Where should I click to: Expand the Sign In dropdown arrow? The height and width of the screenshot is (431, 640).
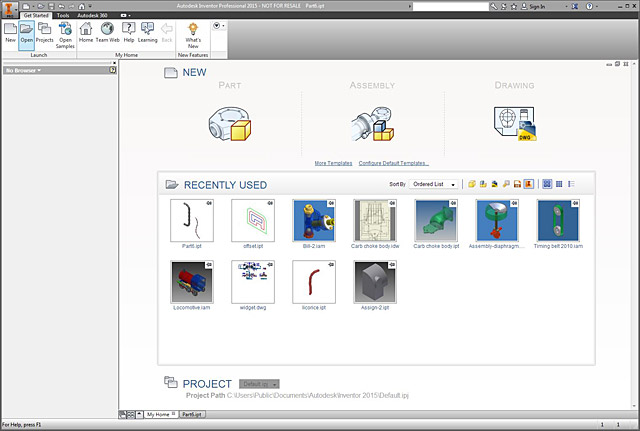click(567, 6)
